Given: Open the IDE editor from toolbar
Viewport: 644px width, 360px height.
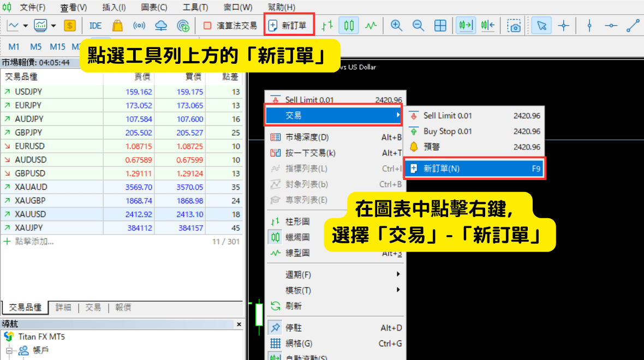Looking at the screenshot, I should [96, 26].
